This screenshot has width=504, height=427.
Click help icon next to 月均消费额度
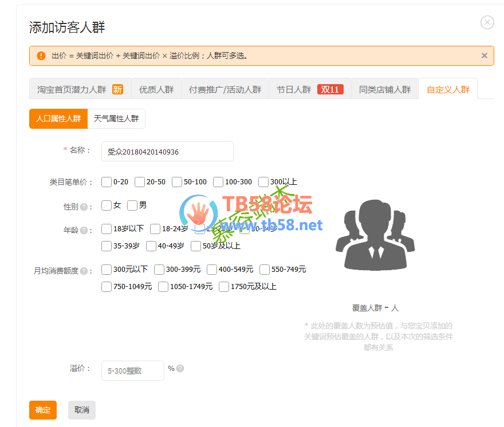84,271
